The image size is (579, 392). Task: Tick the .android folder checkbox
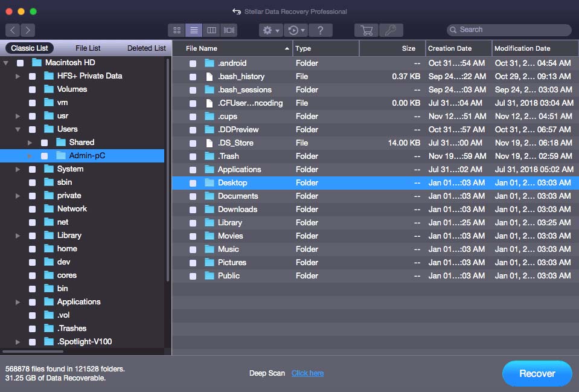pyautogui.click(x=193, y=63)
